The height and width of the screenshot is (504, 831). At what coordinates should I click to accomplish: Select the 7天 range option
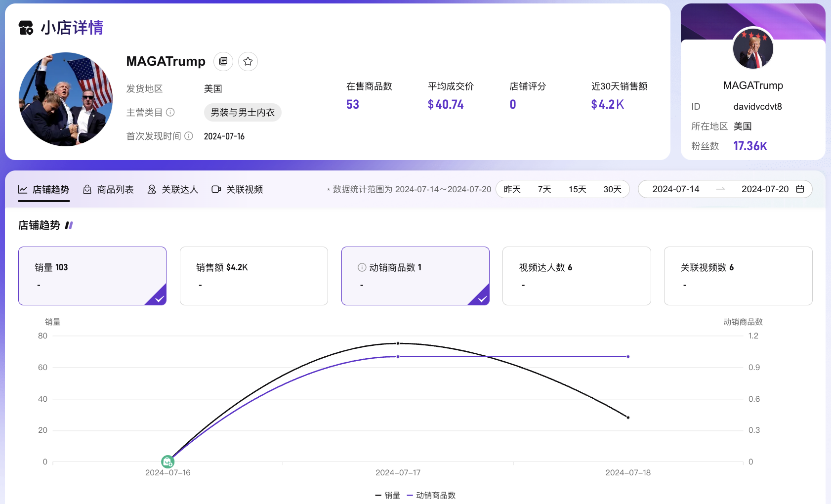pyautogui.click(x=544, y=189)
